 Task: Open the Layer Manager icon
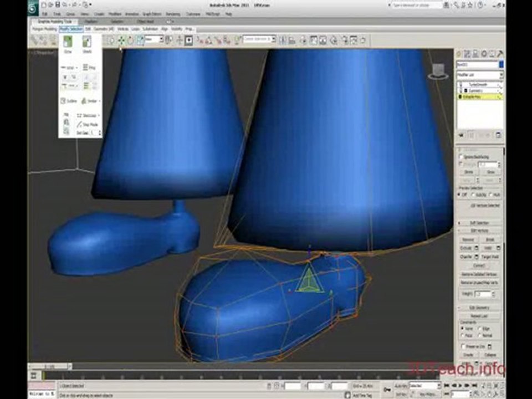303,40
